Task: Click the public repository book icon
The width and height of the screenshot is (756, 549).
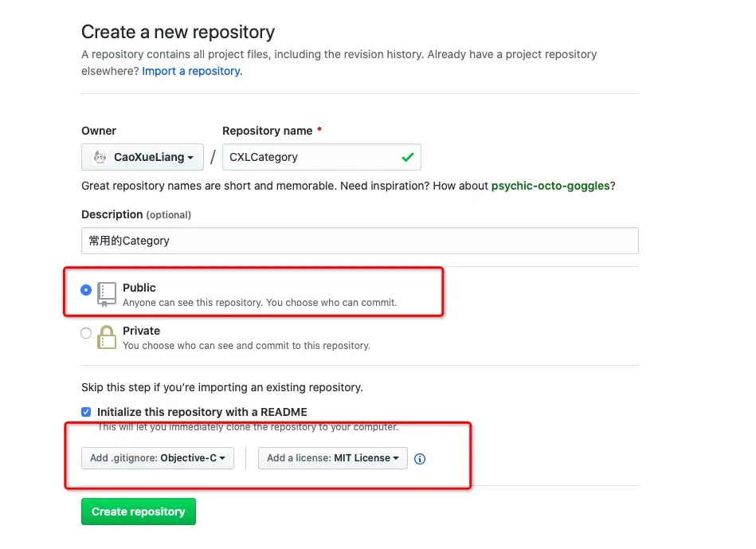Action: click(106, 293)
